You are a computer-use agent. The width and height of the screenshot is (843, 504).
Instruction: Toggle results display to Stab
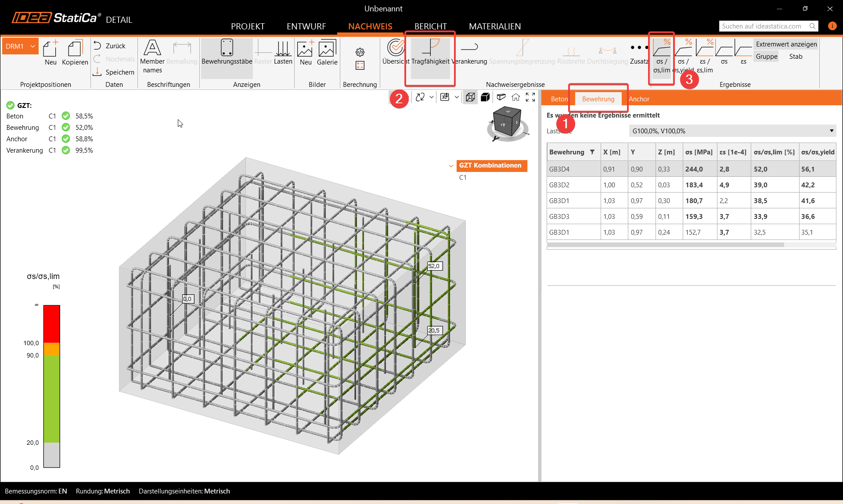[x=796, y=57]
